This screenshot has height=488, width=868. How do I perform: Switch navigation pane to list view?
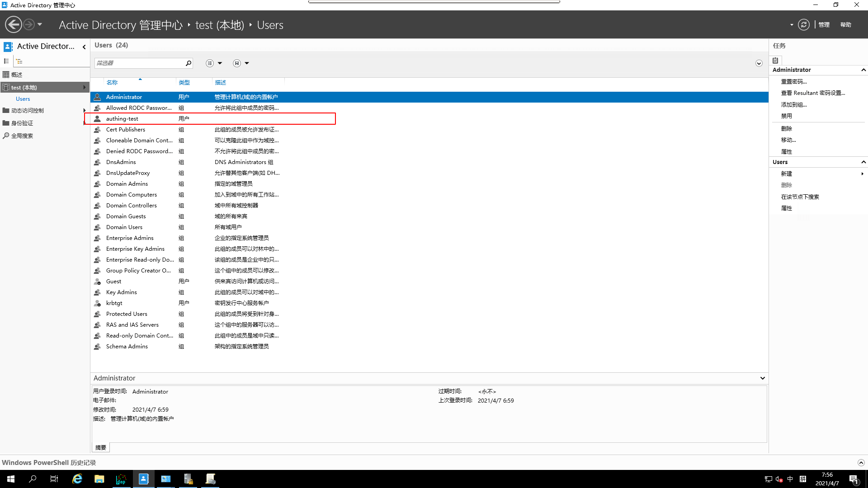pyautogui.click(x=6, y=61)
